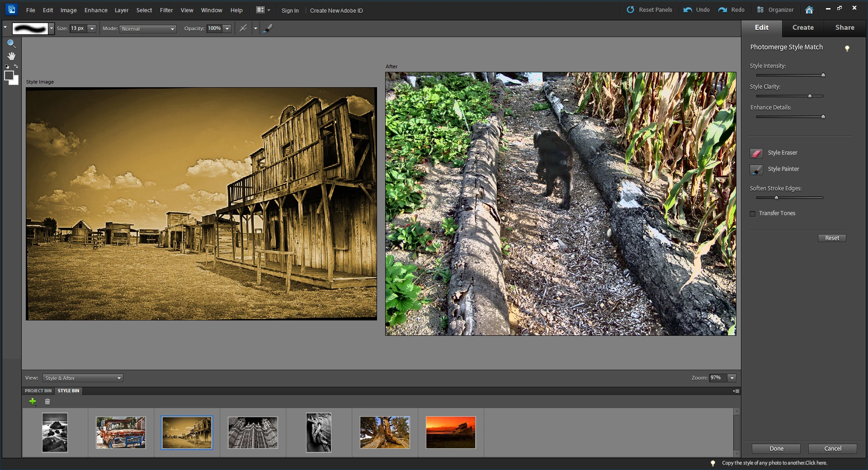Enable the Transfer Tones checkbox
The image size is (868, 470).
click(x=753, y=214)
